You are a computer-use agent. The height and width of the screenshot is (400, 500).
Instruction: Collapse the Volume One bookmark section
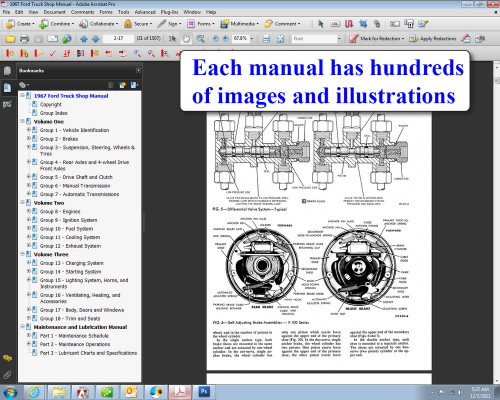[22, 121]
